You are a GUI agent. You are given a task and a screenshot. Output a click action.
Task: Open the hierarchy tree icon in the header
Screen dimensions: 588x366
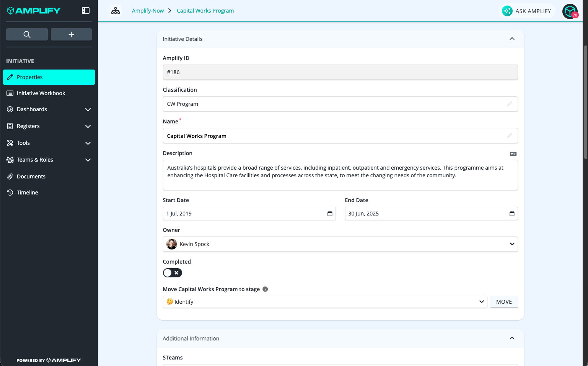(116, 11)
